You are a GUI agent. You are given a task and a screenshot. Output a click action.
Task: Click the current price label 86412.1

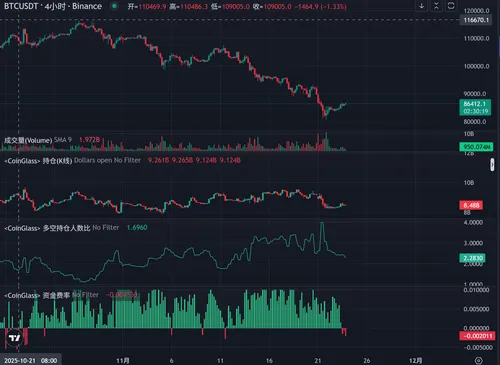(475, 107)
